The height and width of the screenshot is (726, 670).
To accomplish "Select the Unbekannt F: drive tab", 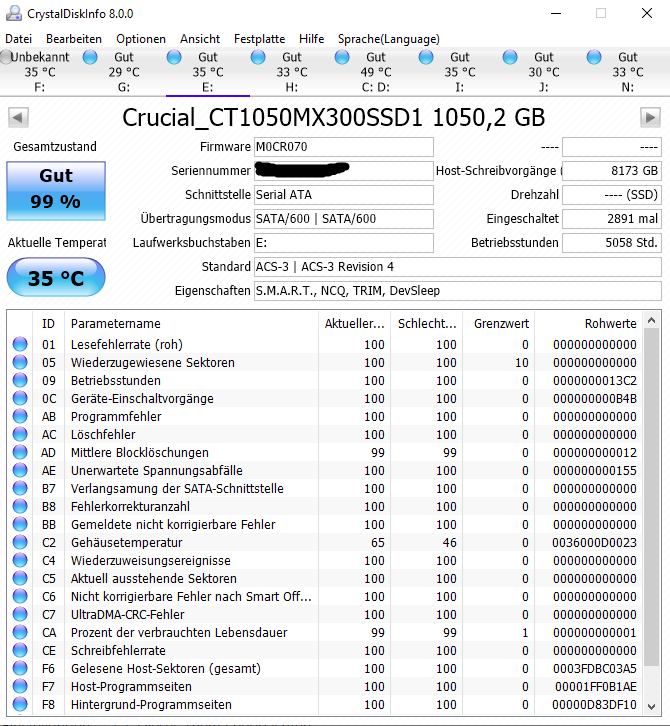I will click(x=40, y=72).
